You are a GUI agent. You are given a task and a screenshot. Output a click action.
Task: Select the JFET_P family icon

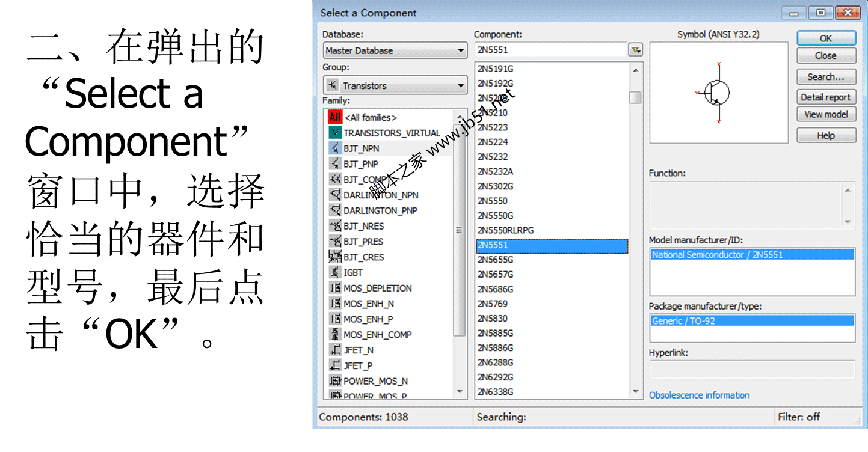click(335, 365)
